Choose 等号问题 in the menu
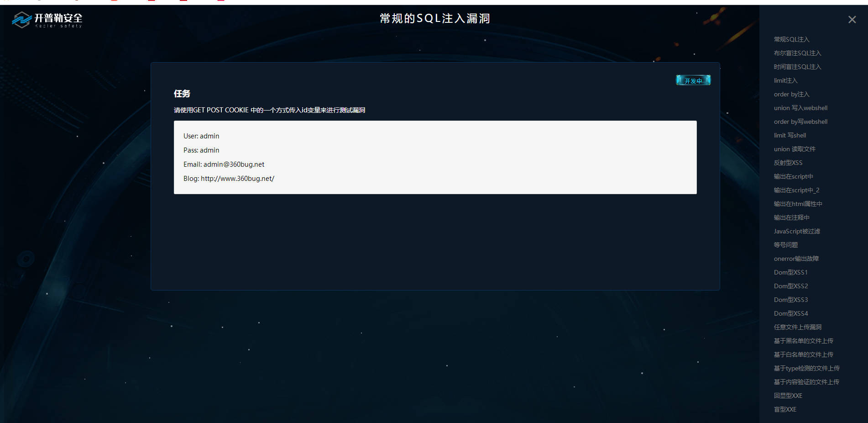This screenshot has height=423, width=868. point(785,245)
